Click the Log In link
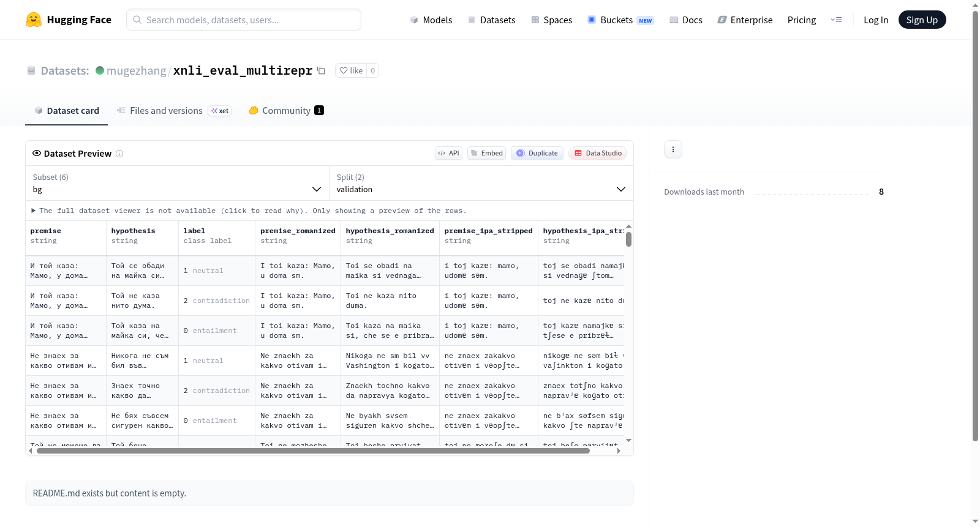This screenshot has width=980, height=527. 876,20
